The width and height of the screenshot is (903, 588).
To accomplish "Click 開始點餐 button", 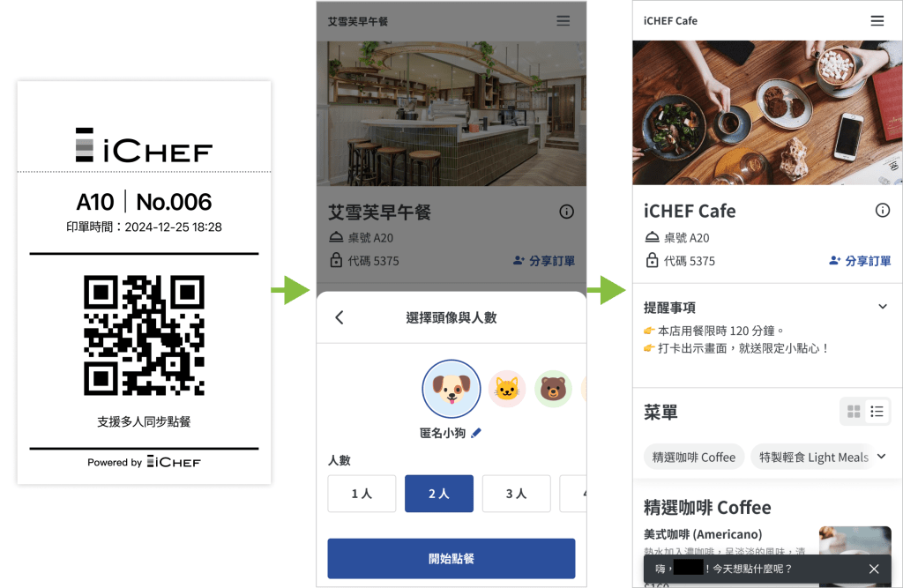I will 451,559.
